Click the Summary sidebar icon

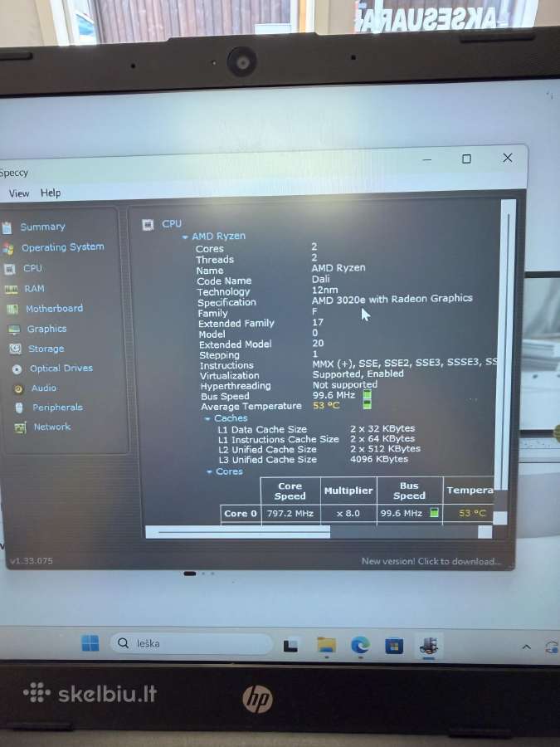(x=7, y=227)
